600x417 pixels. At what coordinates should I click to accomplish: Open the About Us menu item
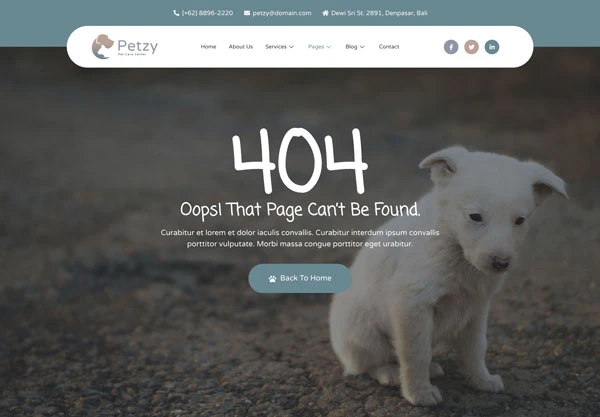point(241,47)
